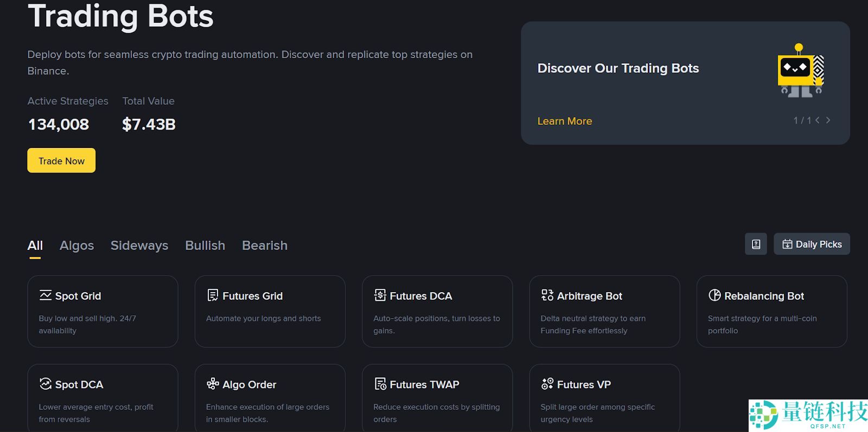Click the Total Value figure $7.43B
The width and height of the screenshot is (868, 432).
[x=149, y=125]
